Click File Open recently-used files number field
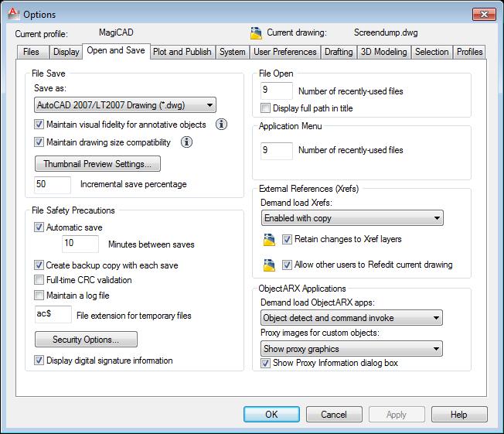 click(277, 91)
